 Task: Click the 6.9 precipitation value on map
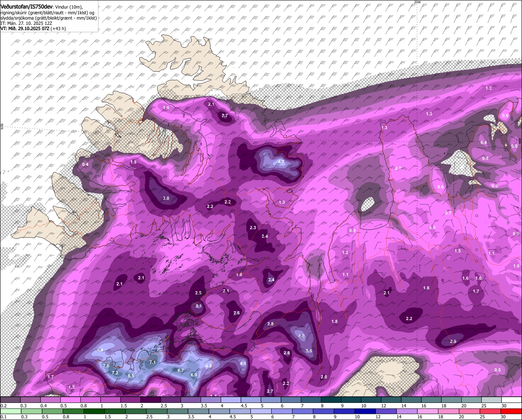coord(194,375)
